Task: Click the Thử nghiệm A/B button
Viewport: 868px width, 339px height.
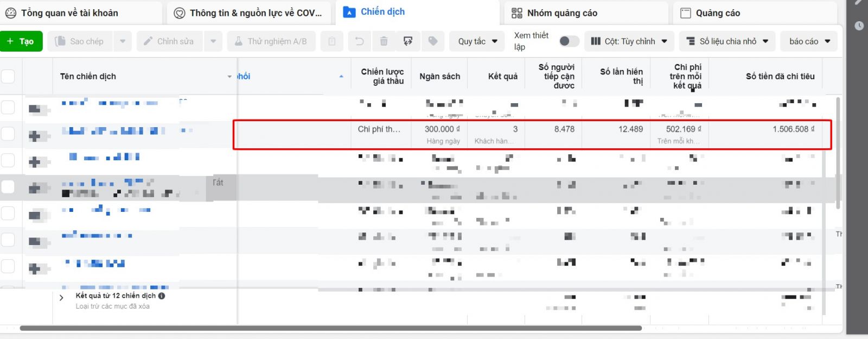Action: coord(271,41)
